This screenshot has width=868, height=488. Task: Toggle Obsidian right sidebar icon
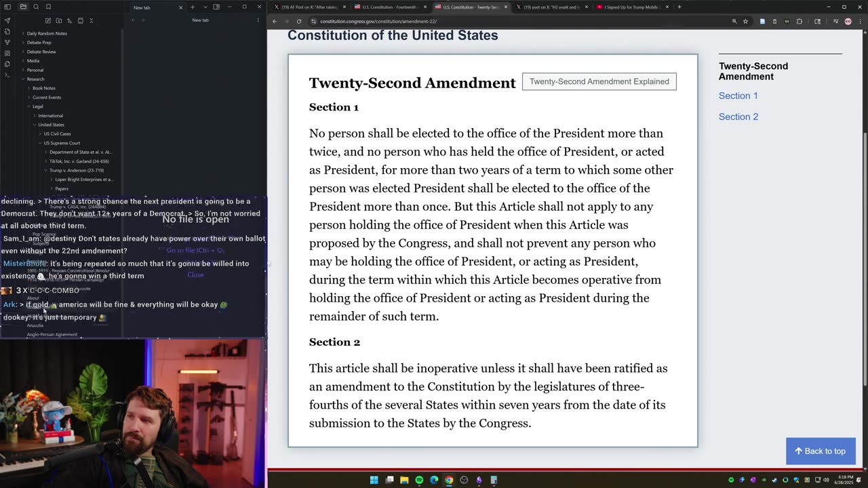pos(216,7)
